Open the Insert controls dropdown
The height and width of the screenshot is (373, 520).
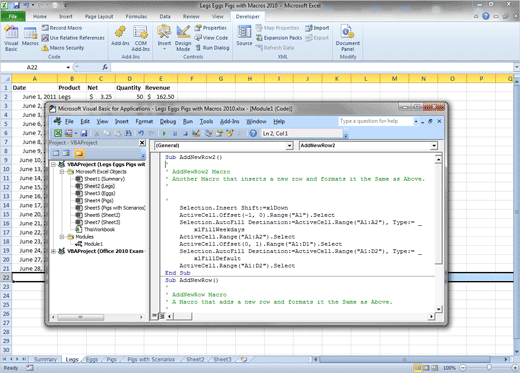tap(164, 39)
